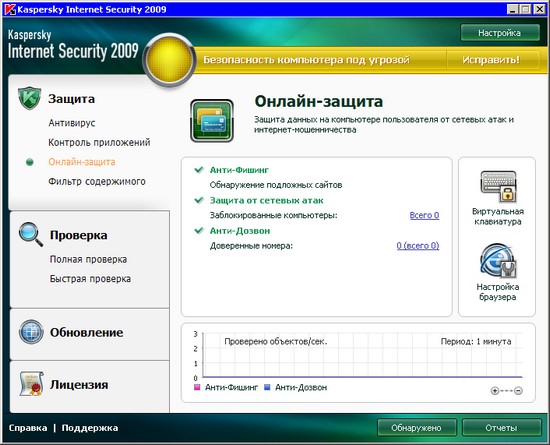Viewport: 550px width, 445px height.
Task: Open the Настройка браузера icon
Action: (498, 261)
